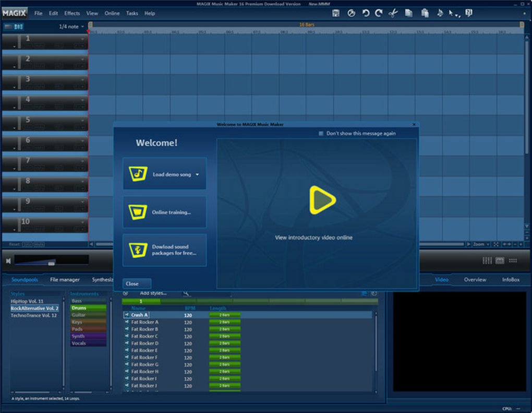Open track 2 options arrow
The width and height of the screenshot is (532, 413).
(82, 59)
